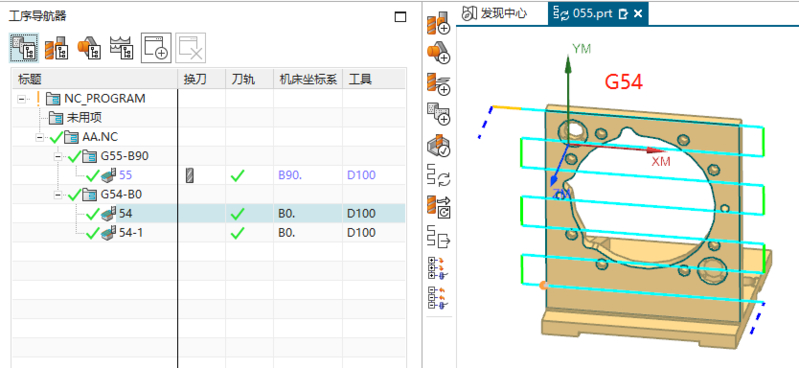The height and width of the screenshot is (368, 799).
Task: Close the 055.prt tab
Action: coord(637,14)
